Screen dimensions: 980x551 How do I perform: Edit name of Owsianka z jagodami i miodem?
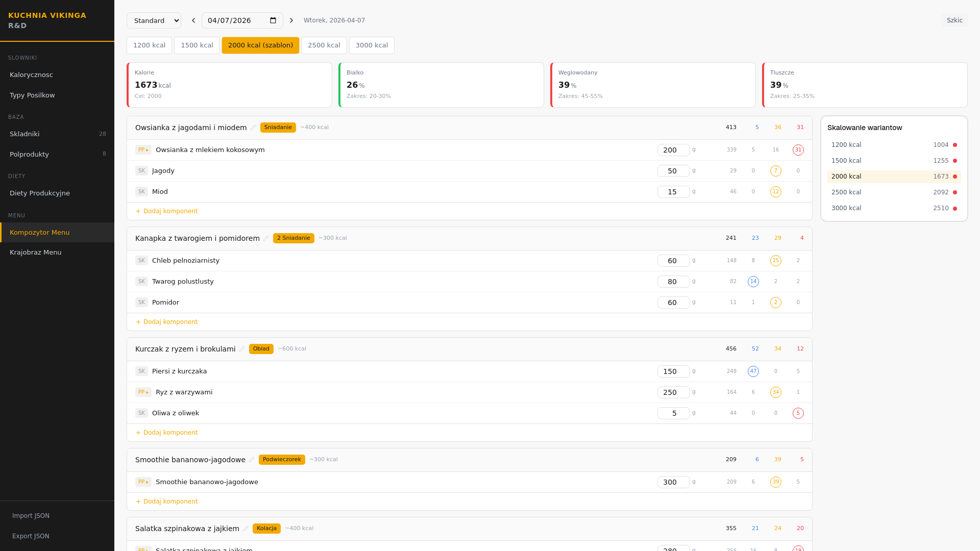pyautogui.click(x=253, y=128)
